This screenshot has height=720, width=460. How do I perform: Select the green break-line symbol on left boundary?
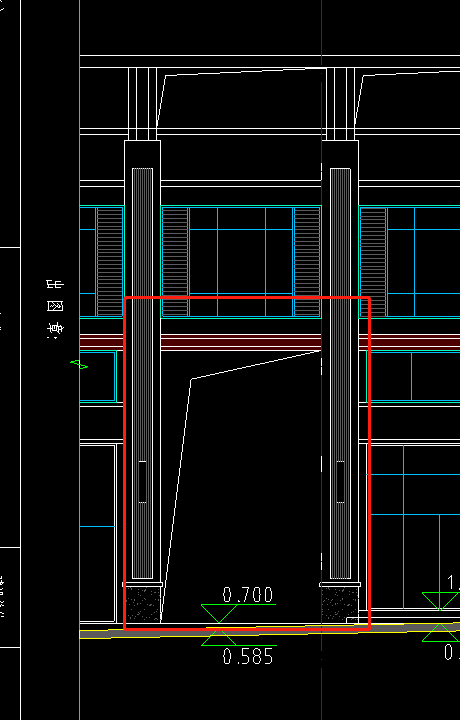[x=79, y=365]
